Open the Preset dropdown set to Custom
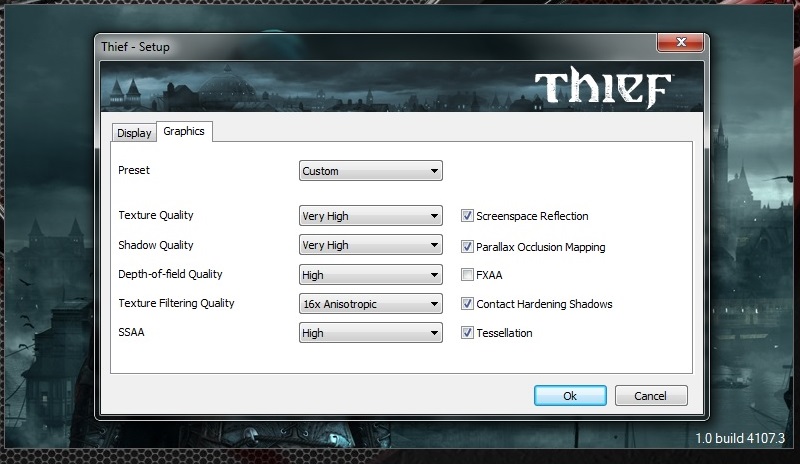Image resolution: width=800 pixels, height=464 pixels. (x=370, y=171)
